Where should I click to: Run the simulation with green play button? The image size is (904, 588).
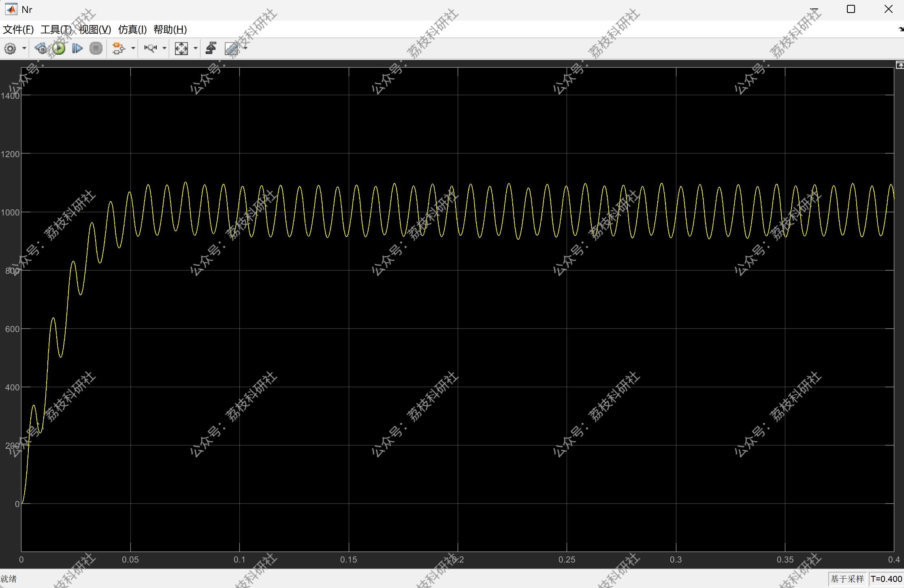59,49
